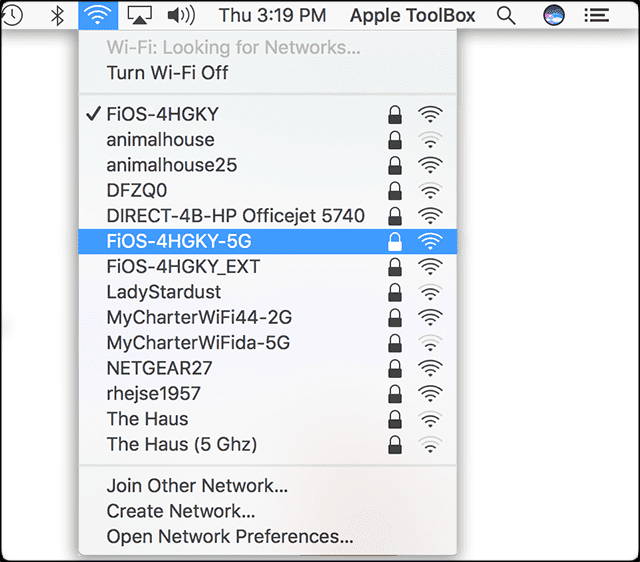The width and height of the screenshot is (640, 562).
Task: Open Spotlight search magnifier icon
Action: click(506, 16)
